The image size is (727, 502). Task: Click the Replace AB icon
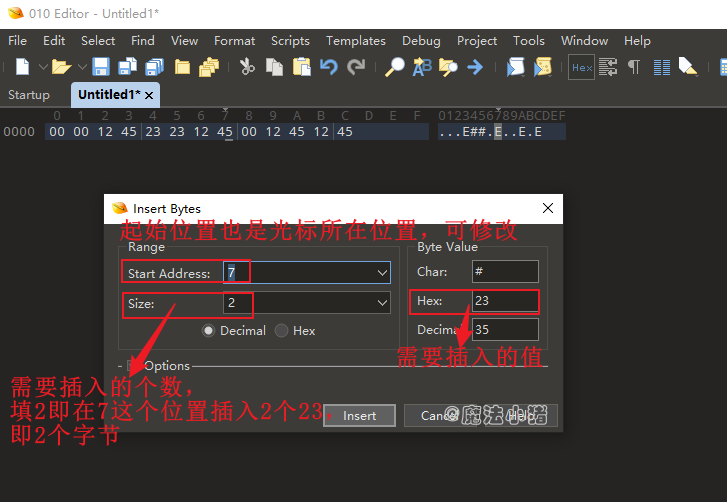coord(422,67)
